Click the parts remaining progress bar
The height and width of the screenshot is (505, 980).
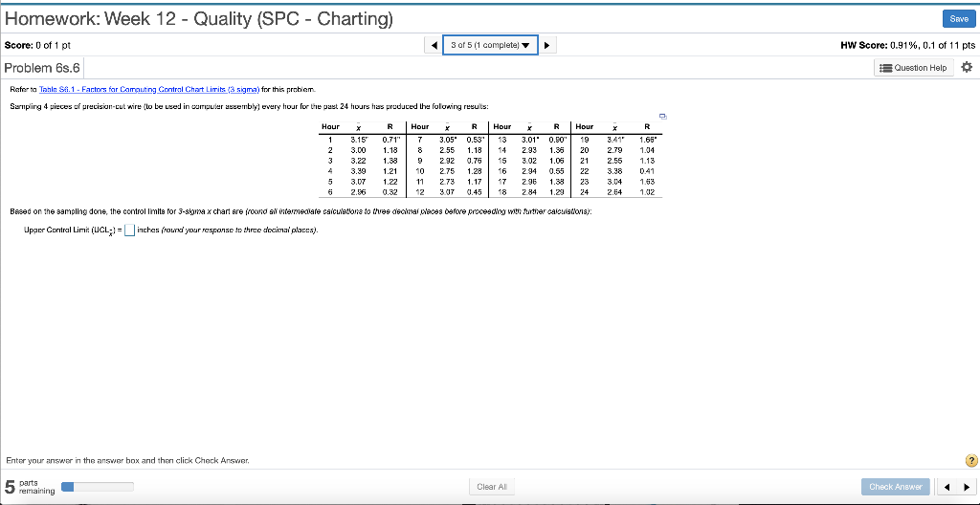(x=98, y=487)
